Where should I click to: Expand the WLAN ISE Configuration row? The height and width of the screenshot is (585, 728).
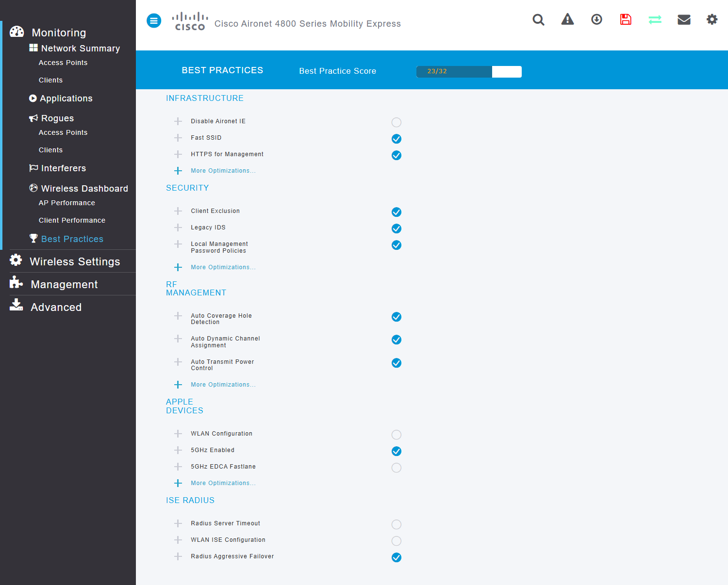coord(178,540)
